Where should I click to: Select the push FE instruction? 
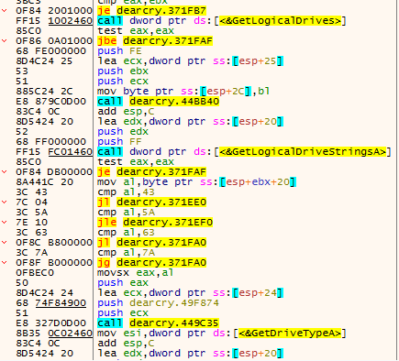pyautogui.click(x=120, y=51)
